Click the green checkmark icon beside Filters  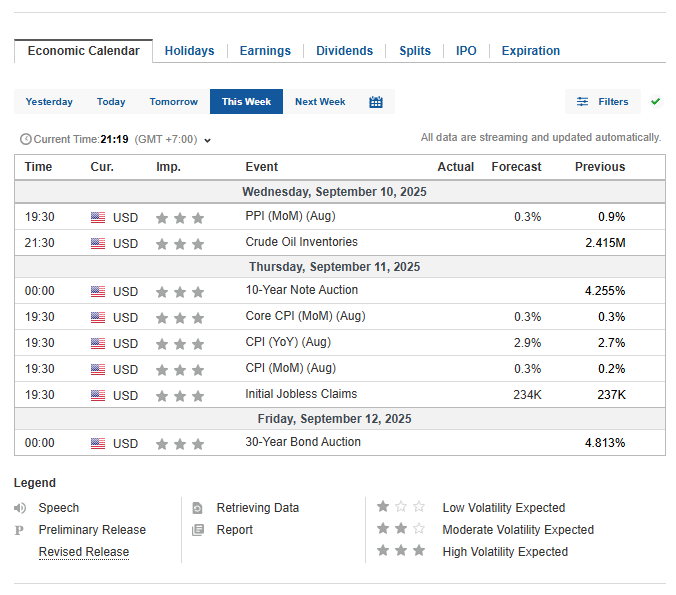pyautogui.click(x=655, y=102)
